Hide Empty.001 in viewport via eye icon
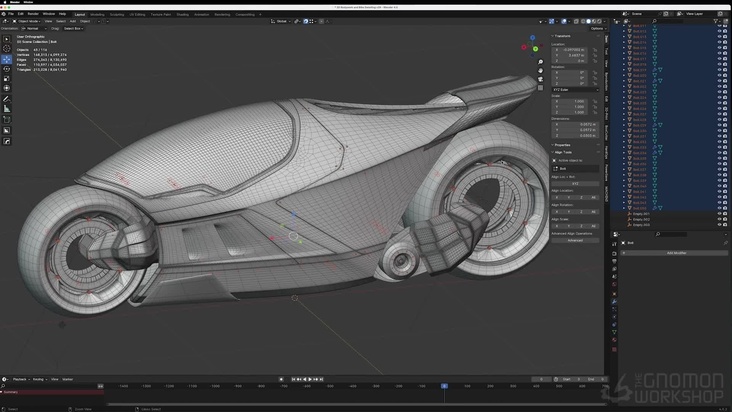This screenshot has height=412, width=732. 719,214
